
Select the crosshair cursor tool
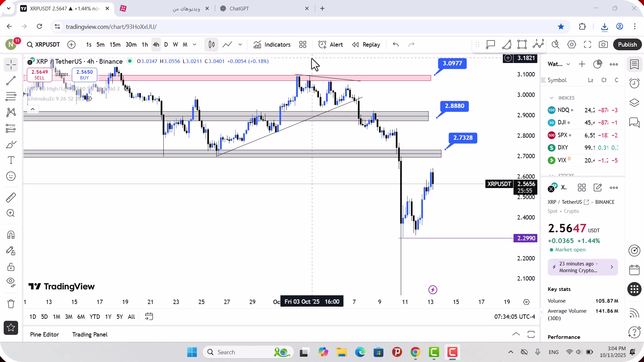(11, 65)
